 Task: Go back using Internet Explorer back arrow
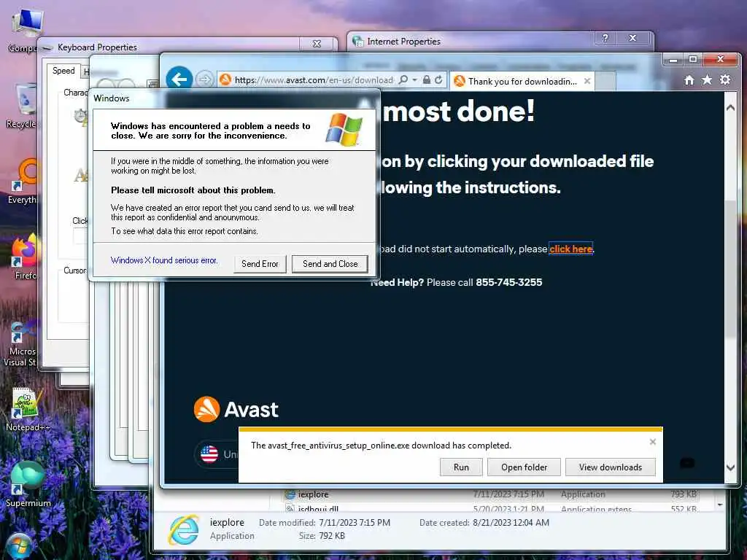(179, 79)
